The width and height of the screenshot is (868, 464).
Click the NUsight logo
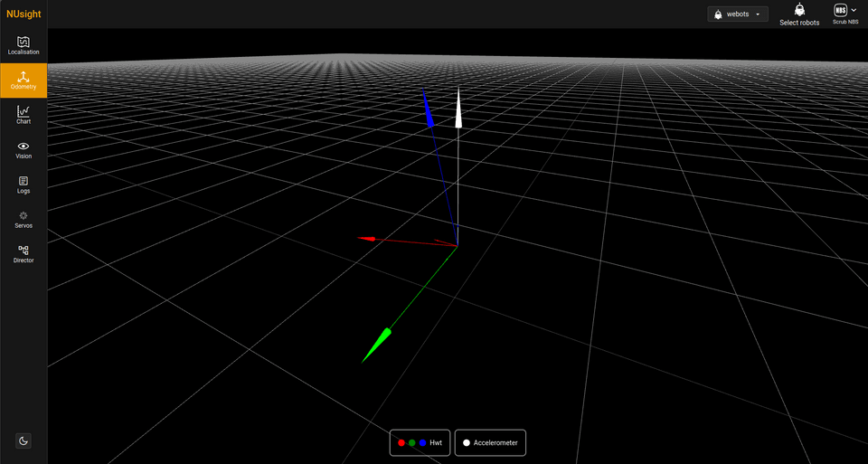click(x=24, y=14)
